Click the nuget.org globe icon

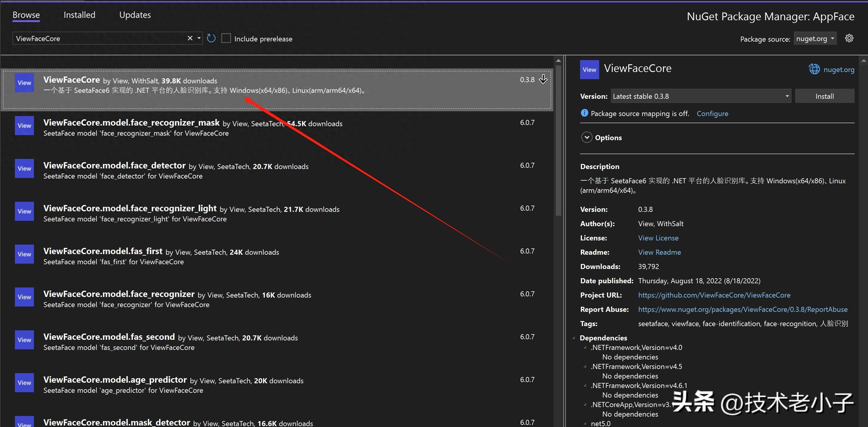click(814, 69)
